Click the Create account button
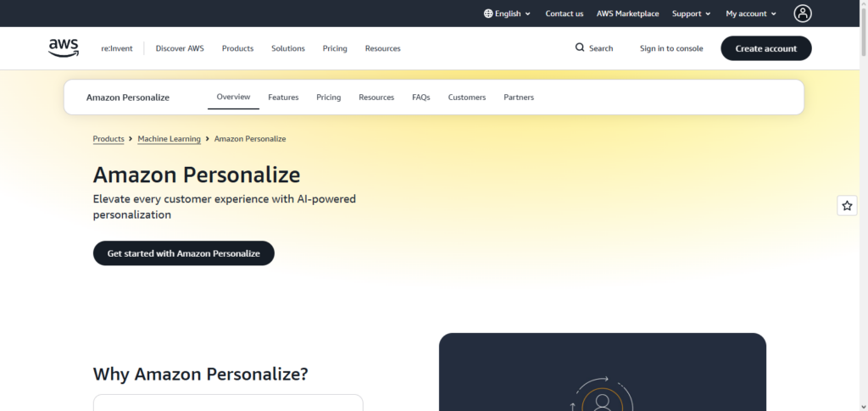 pos(766,48)
